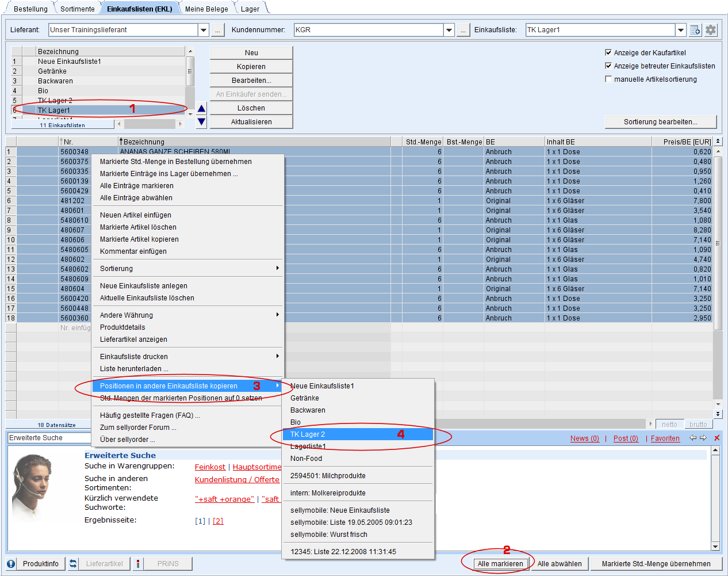728x576 pixels.
Task: Click the export list icon beside Einkaufsliste
Action: pyautogui.click(x=695, y=30)
